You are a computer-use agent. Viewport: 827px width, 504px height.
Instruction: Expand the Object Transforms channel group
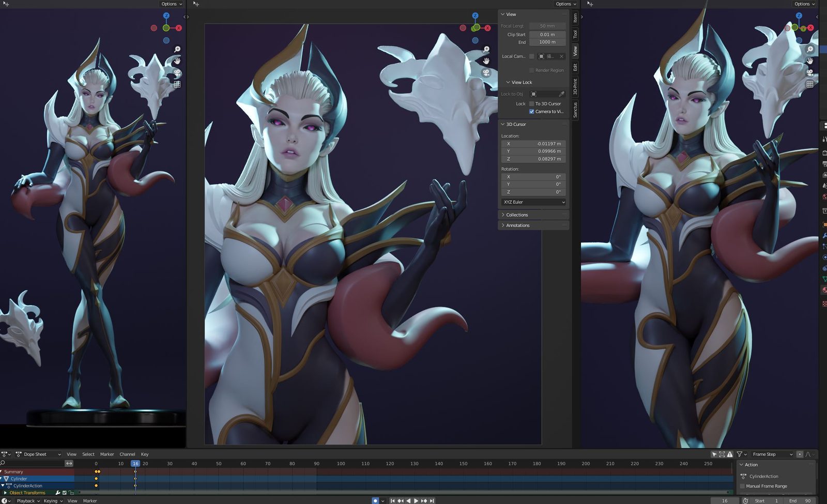pyautogui.click(x=6, y=493)
